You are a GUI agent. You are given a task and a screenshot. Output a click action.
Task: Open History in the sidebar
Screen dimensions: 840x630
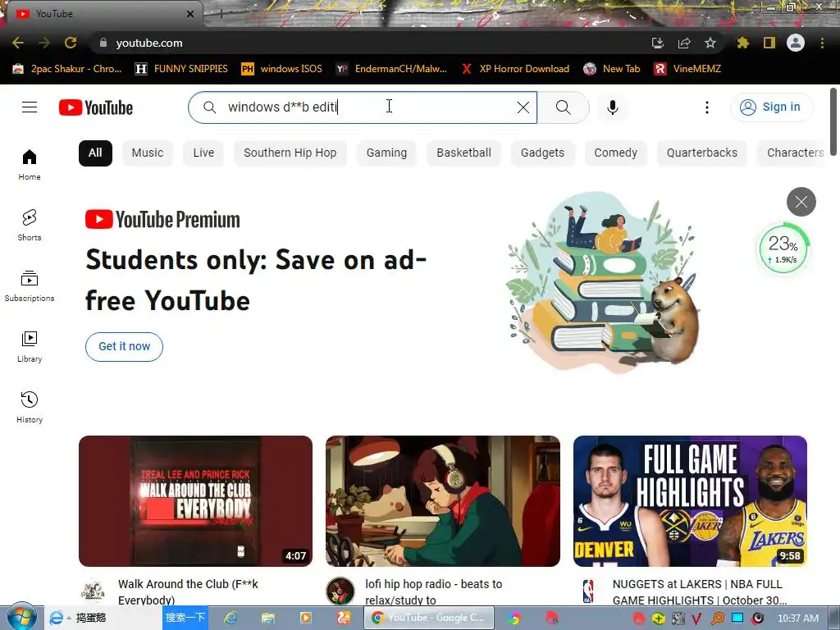pos(30,408)
